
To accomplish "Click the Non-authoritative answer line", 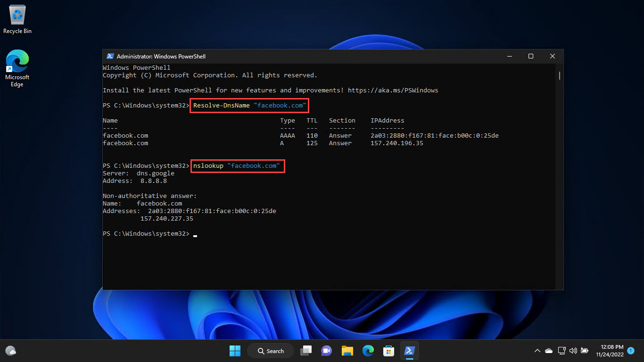I will coord(150,196).
